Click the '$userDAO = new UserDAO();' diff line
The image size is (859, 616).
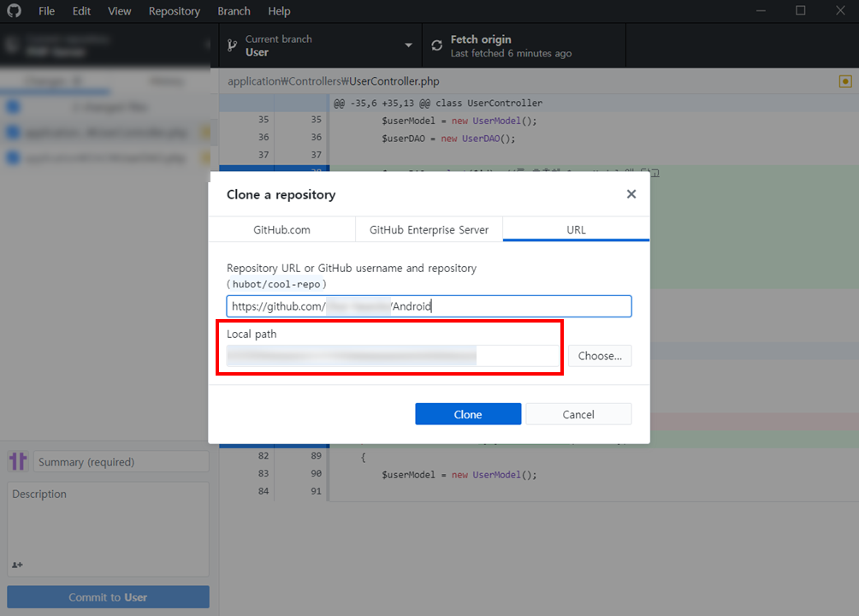(448, 139)
